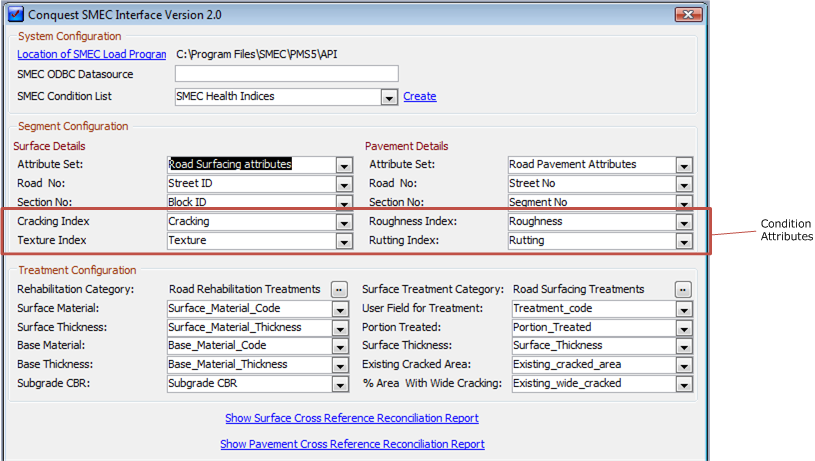The height and width of the screenshot is (461, 815).
Task: Open the Surface Details Section No dropdown
Action: [344, 203]
